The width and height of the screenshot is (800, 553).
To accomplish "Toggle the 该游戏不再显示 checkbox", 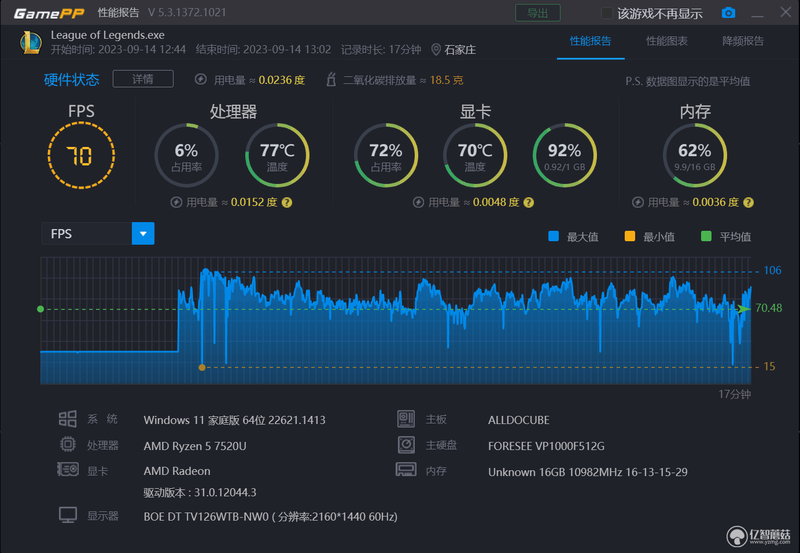I will point(607,13).
